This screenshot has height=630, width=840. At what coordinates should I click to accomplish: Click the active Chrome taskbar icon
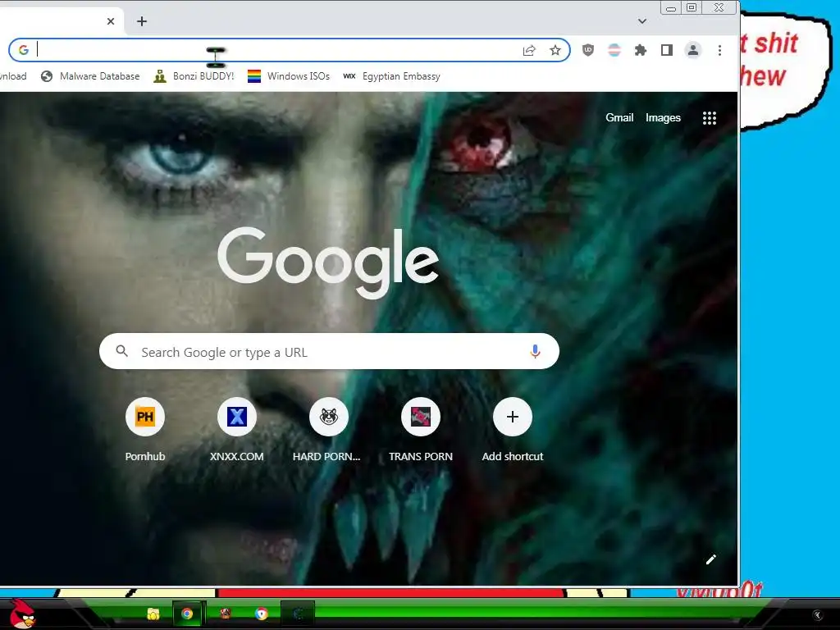pyautogui.click(x=187, y=614)
